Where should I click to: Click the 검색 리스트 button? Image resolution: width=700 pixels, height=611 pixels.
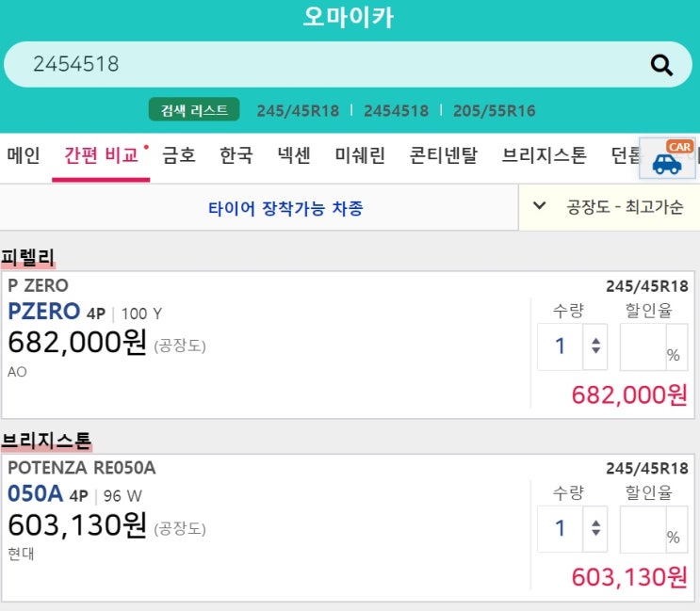pos(194,110)
